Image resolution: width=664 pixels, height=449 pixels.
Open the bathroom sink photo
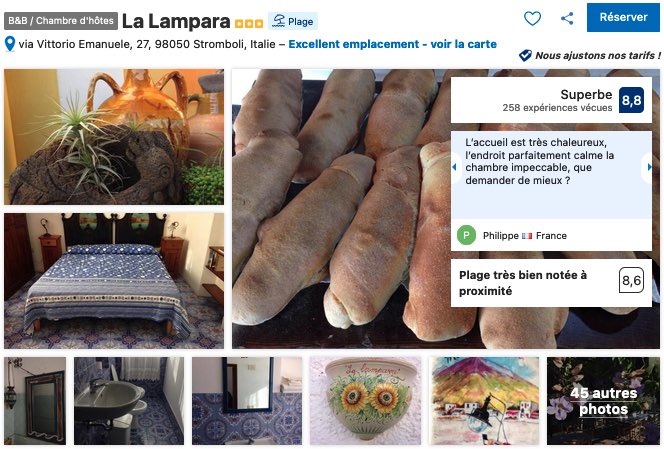[x=129, y=401]
